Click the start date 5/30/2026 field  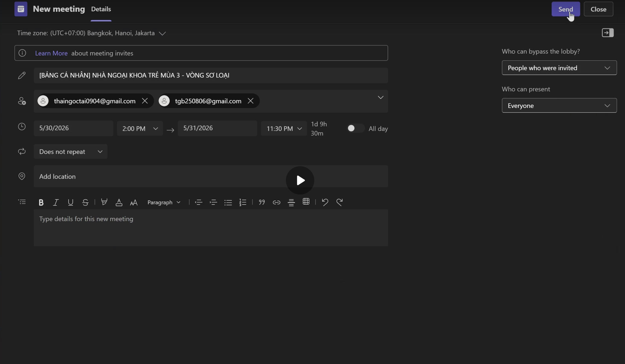73,128
